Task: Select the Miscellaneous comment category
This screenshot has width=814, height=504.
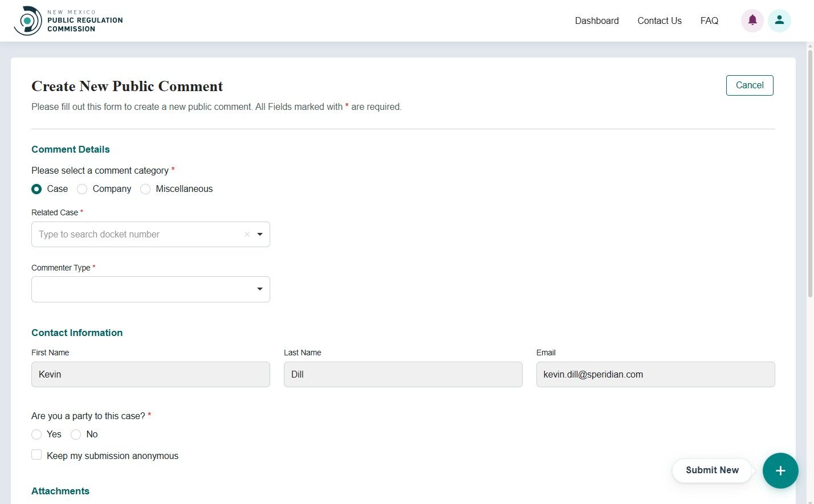Action: [145, 189]
